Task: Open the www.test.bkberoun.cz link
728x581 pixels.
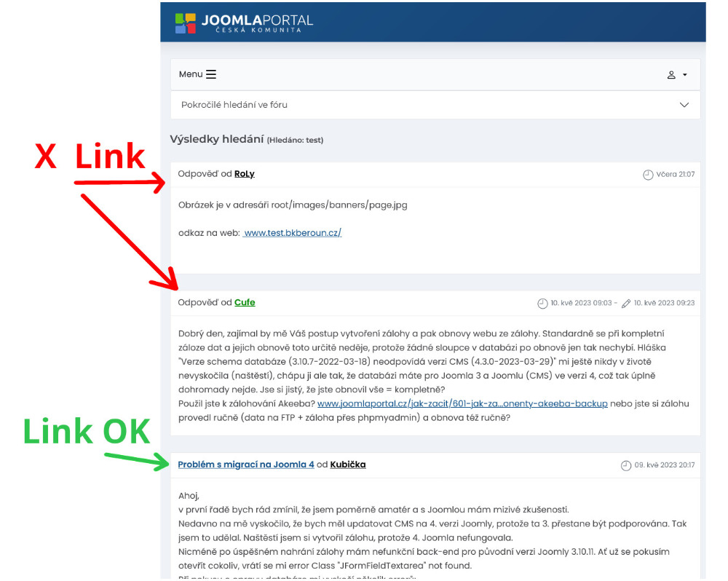Action: coord(293,233)
